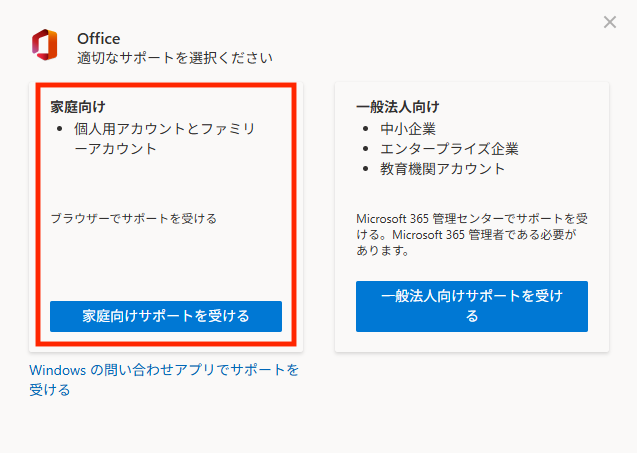Screen dimensions: 637x453
Task: Click 適切なサポートを選択ください subtitle
Action: point(175,58)
